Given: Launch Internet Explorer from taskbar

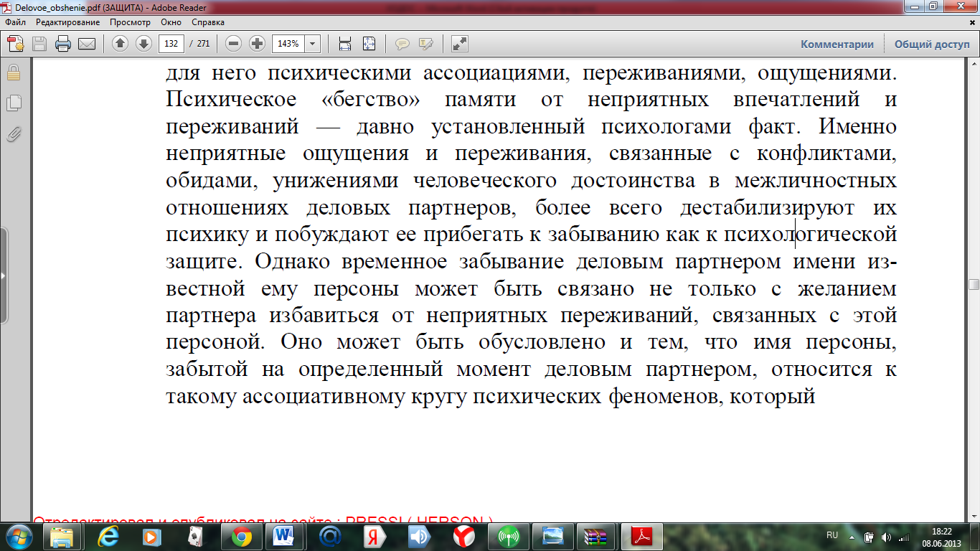Looking at the screenshot, I should (x=108, y=536).
